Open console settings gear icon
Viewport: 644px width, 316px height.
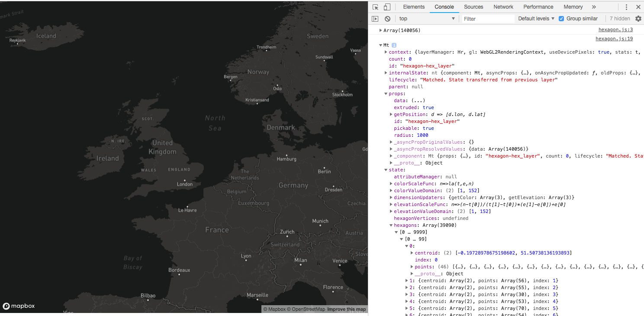(638, 19)
